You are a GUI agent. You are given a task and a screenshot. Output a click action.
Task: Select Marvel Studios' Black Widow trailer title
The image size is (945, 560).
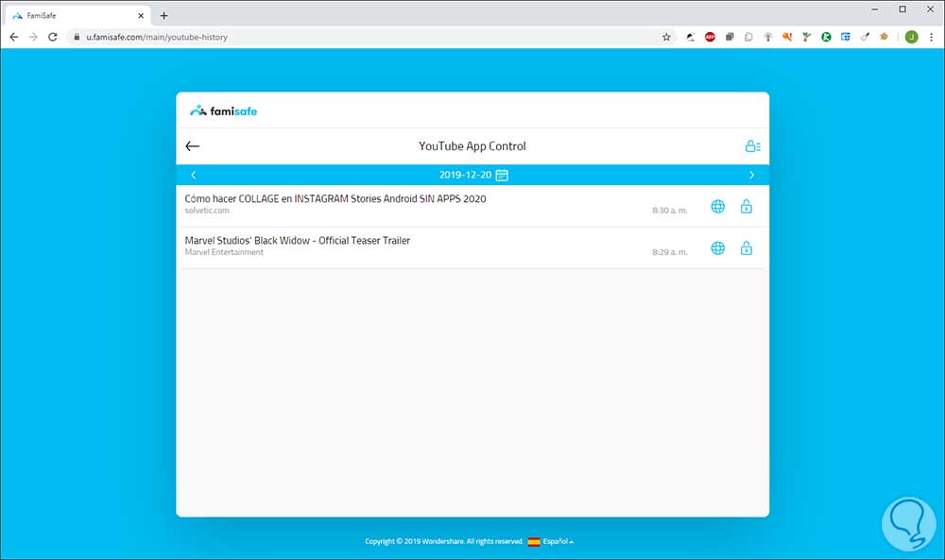pos(297,240)
